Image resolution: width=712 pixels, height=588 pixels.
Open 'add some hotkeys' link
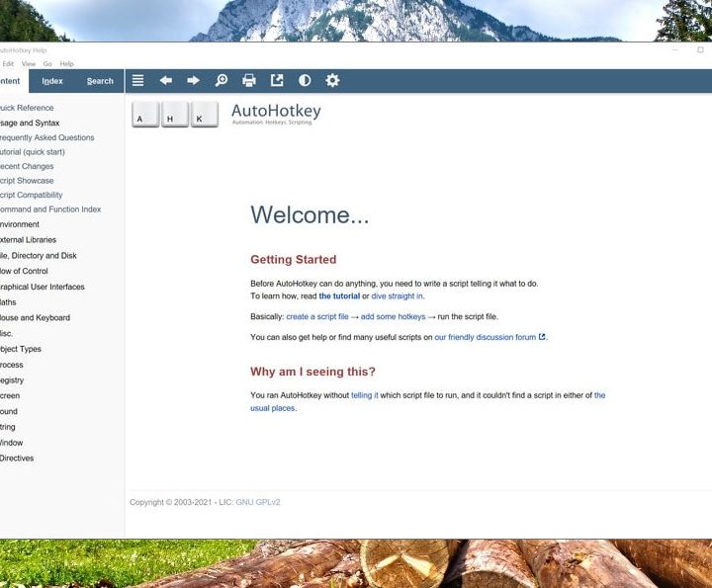coord(393,316)
